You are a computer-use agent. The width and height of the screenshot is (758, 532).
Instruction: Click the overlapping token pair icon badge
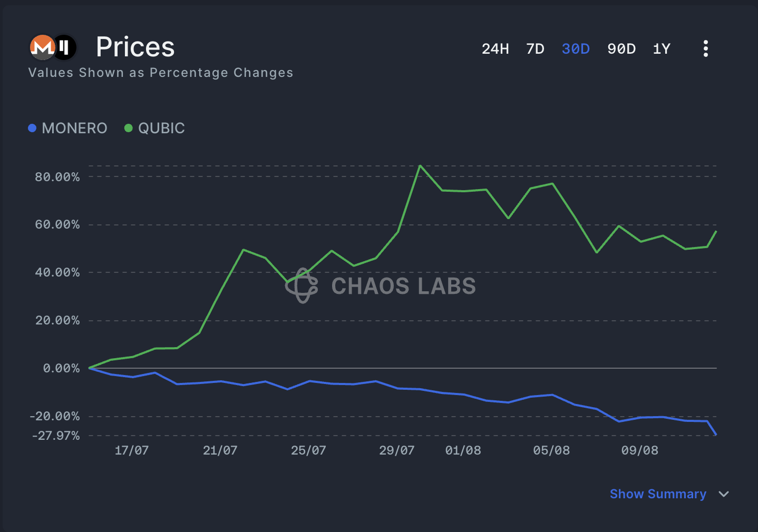[x=53, y=47]
